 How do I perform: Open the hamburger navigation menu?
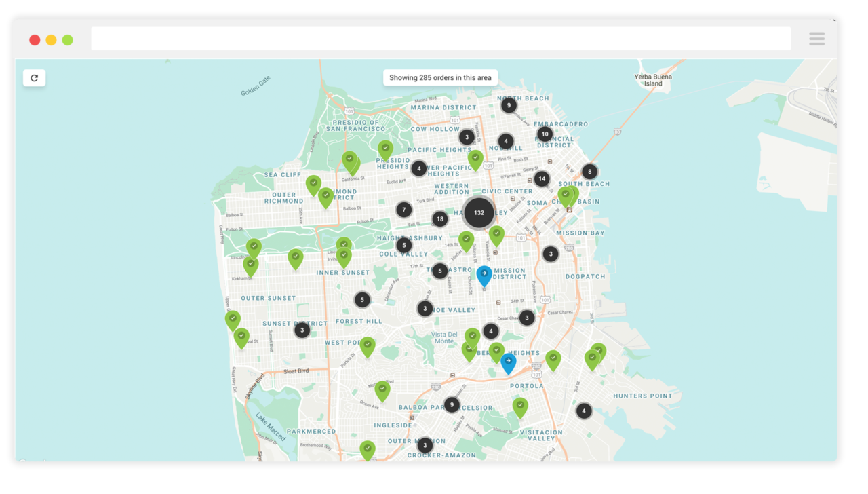(816, 39)
